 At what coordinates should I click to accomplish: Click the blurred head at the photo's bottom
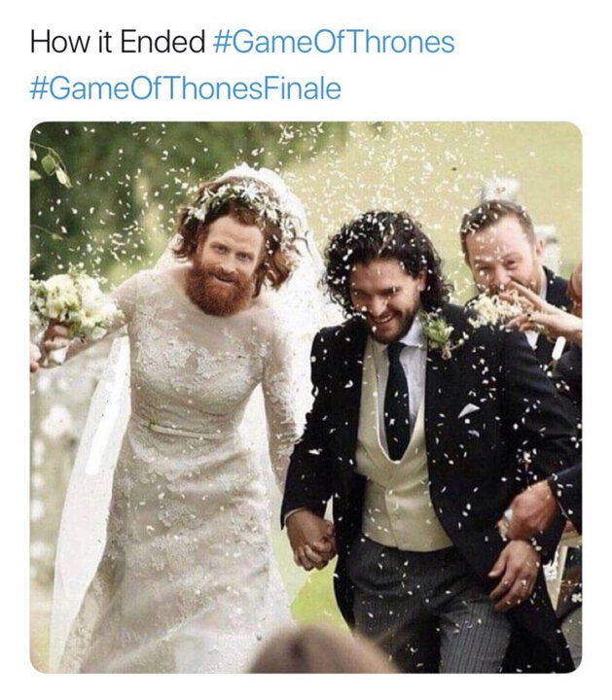(x=318, y=650)
